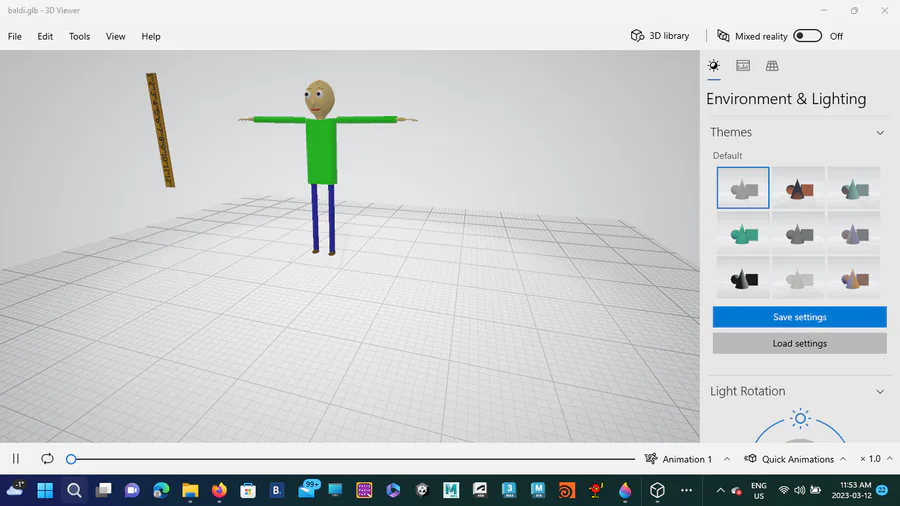900x506 pixels.
Task: Open the Edit menu
Action: tap(45, 36)
